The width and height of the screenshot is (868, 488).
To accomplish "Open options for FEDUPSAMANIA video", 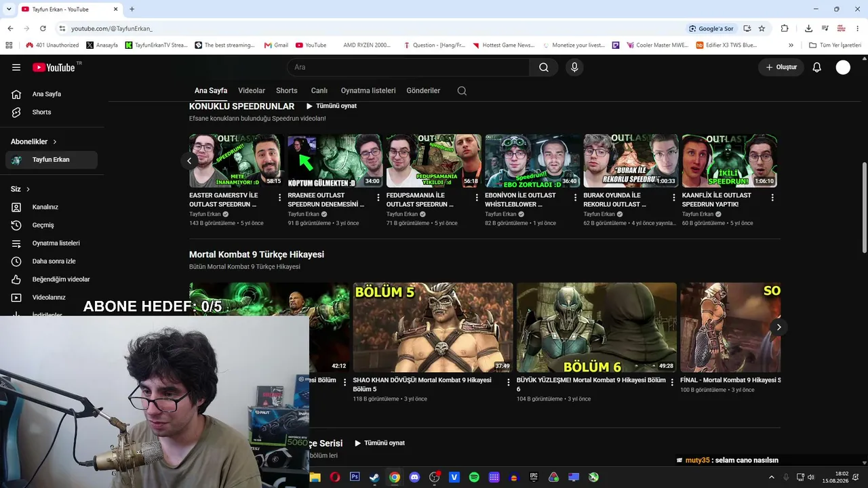I will coord(477,198).
